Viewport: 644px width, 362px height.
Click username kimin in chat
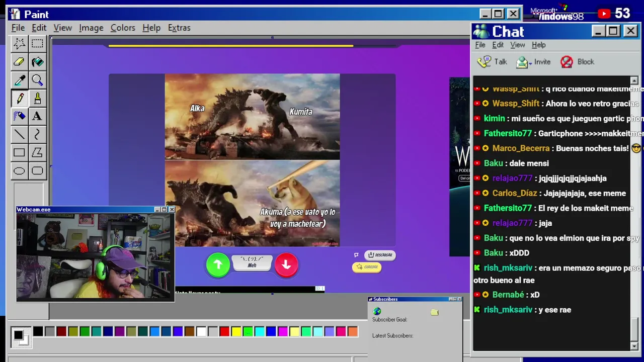tap(494, 118)
